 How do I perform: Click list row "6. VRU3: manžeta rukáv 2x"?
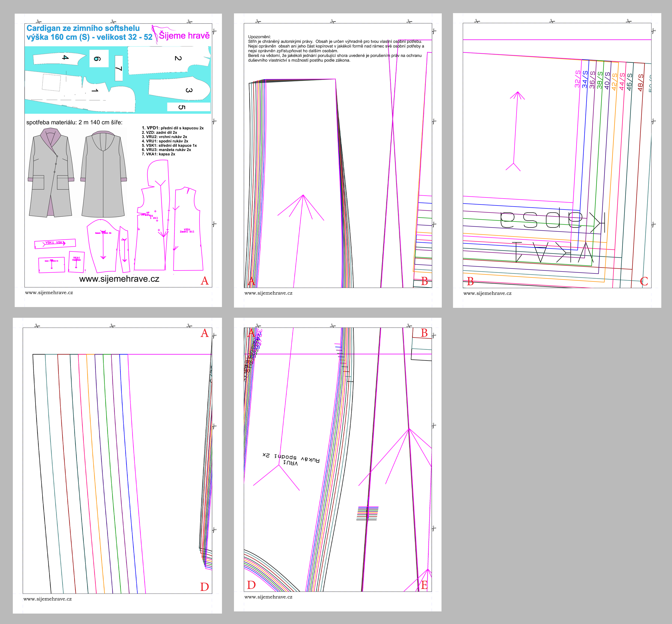(x=166, y=150)
